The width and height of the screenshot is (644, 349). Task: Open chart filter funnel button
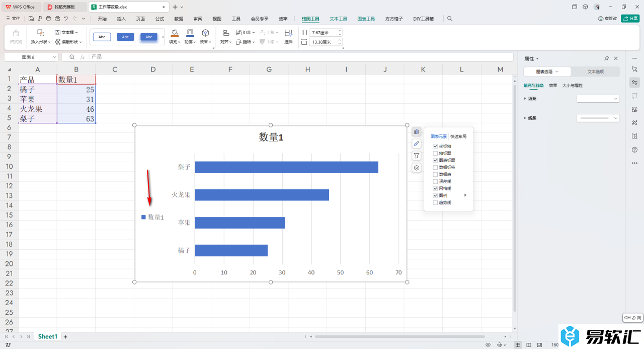pos(417,156)
